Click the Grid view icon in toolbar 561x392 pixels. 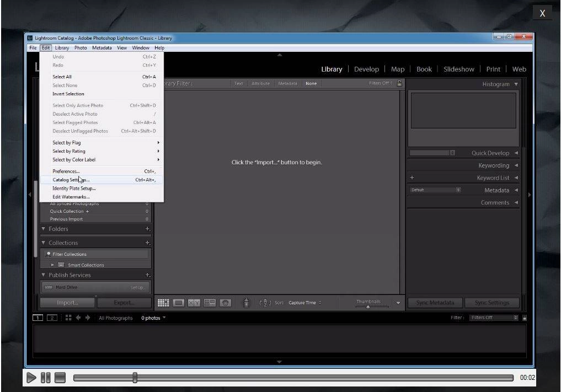click(x=163, y=303)
